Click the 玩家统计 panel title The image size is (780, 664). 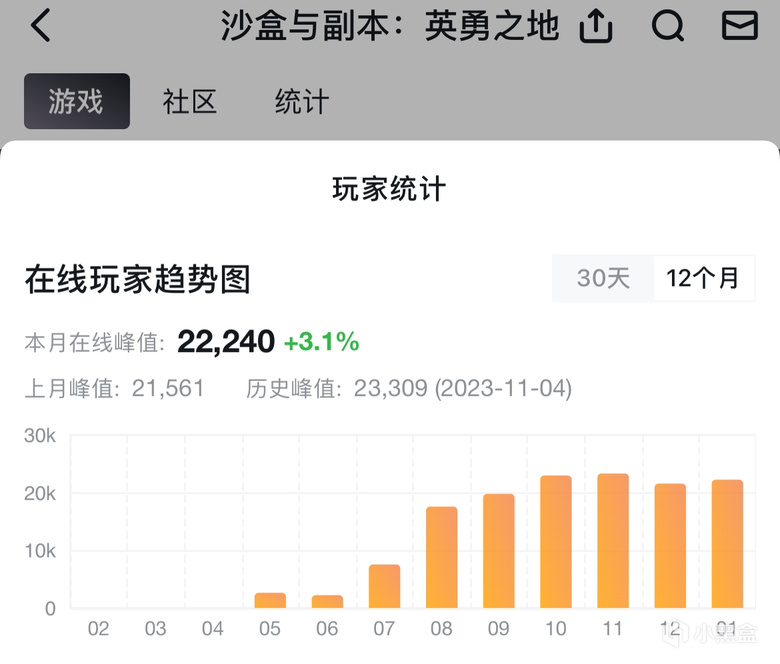(x=390, y=189)
